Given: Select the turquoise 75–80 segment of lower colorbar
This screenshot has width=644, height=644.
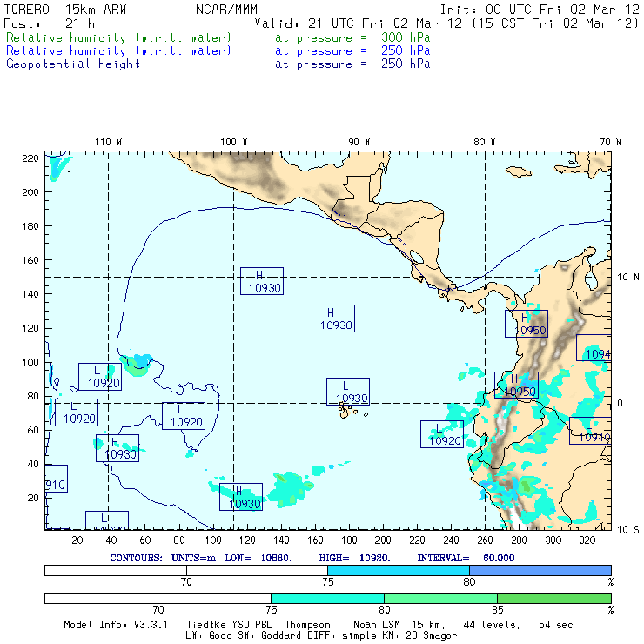Looking at the screenshot, I should pos(327,598).
